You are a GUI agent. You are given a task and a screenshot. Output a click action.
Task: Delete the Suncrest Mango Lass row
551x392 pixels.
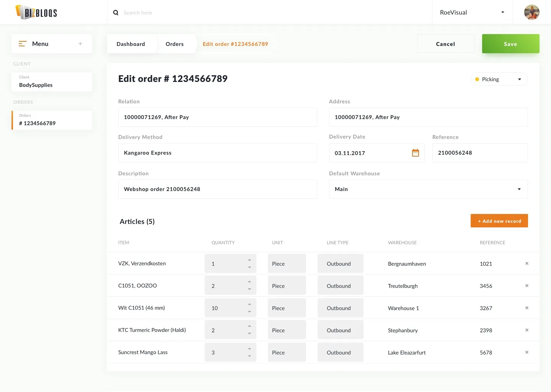point(527,352)
